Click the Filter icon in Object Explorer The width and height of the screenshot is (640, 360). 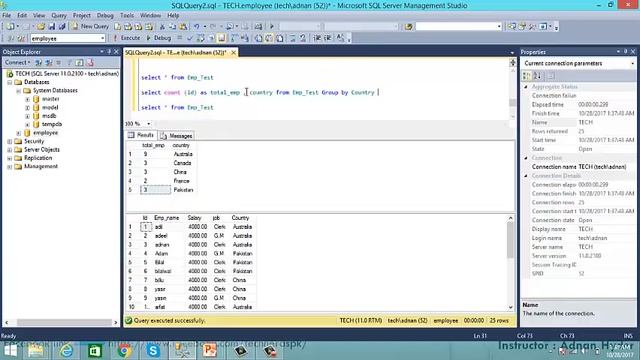pos(69,62)
